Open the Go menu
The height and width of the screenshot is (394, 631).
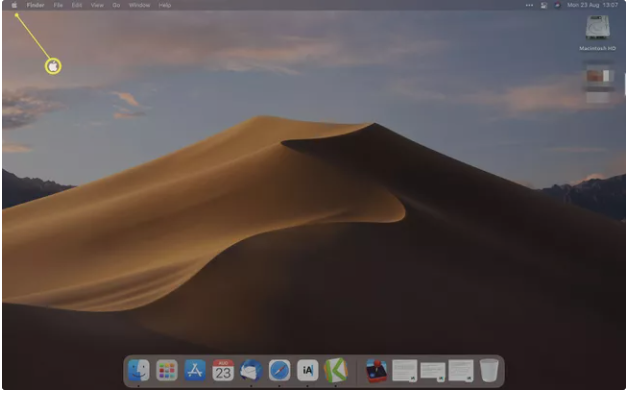[116, 5]
